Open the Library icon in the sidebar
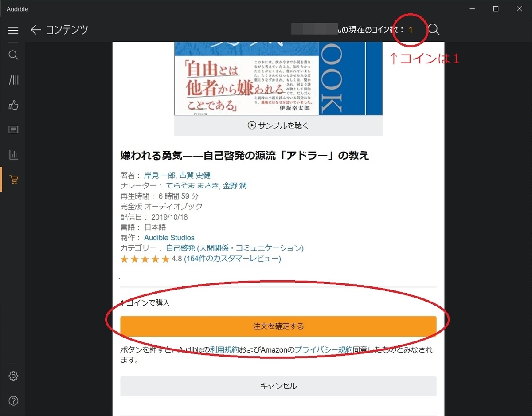The height and width of the screenshot is (416, 532). point(13,80)
